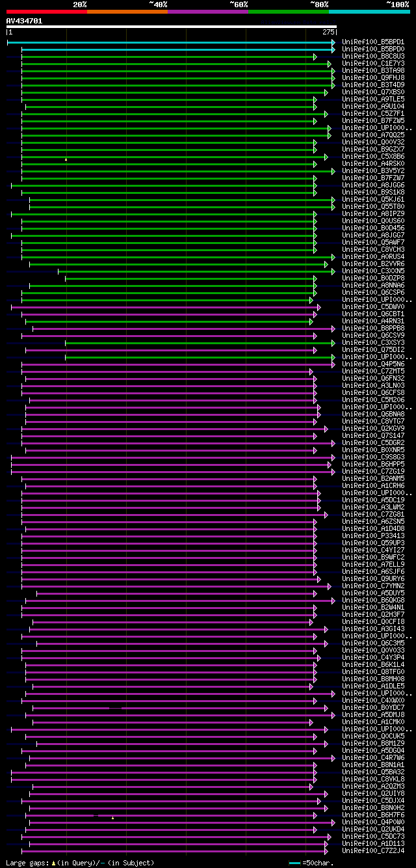
Task: Open hit UniRef100_A7ELL9
Action: (373, 565)
